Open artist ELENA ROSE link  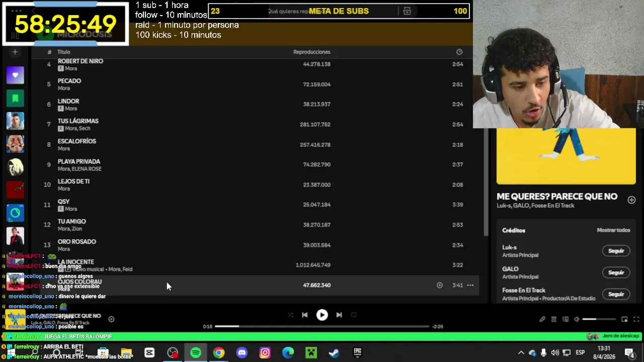(x=87, y=169)
